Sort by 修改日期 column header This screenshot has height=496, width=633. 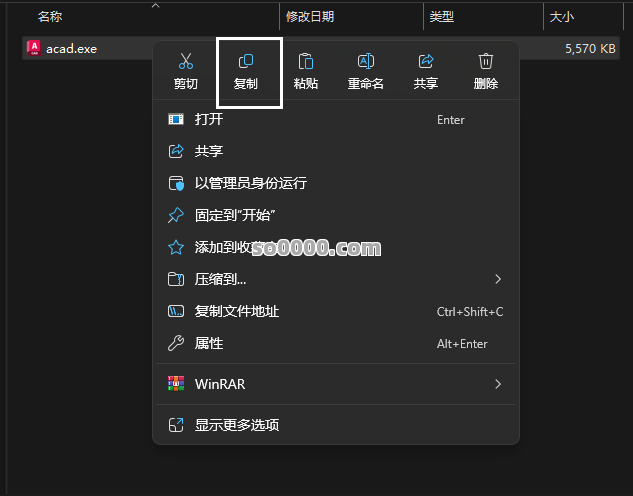click(310, 17)
